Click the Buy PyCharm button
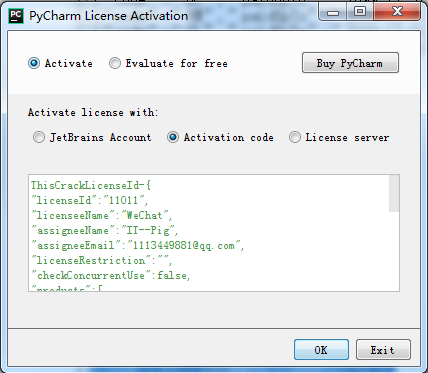Screen dimensions: 428x373 tap(350, 63)
